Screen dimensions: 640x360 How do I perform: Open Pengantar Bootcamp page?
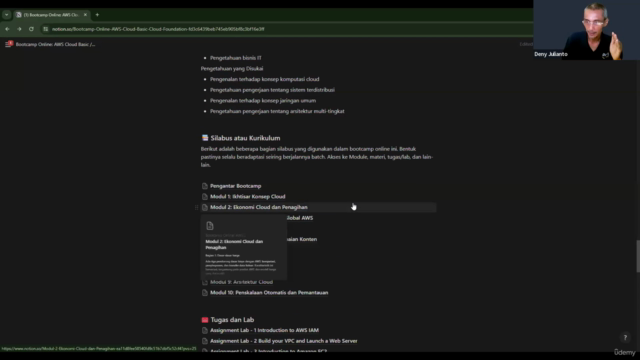click(236, 186)
